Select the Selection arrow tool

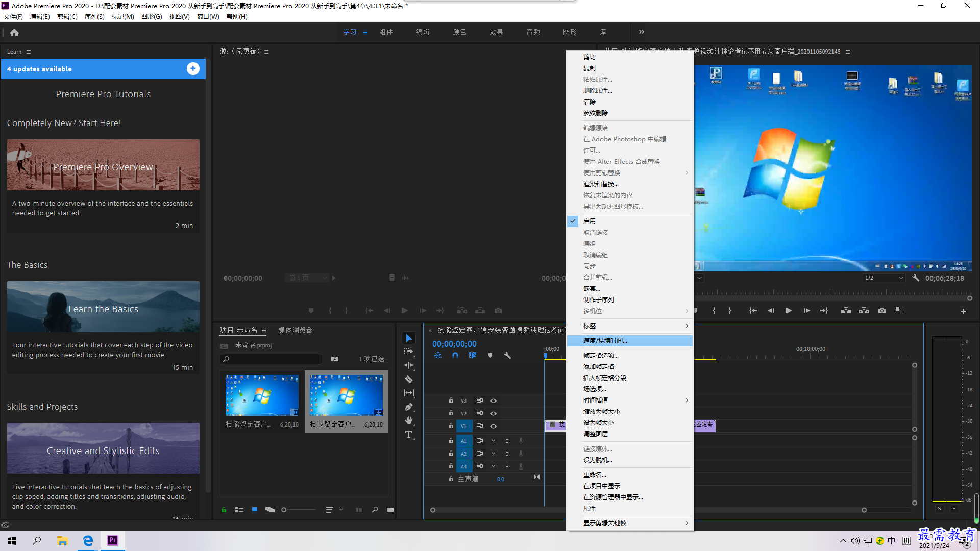pos(409,338)
